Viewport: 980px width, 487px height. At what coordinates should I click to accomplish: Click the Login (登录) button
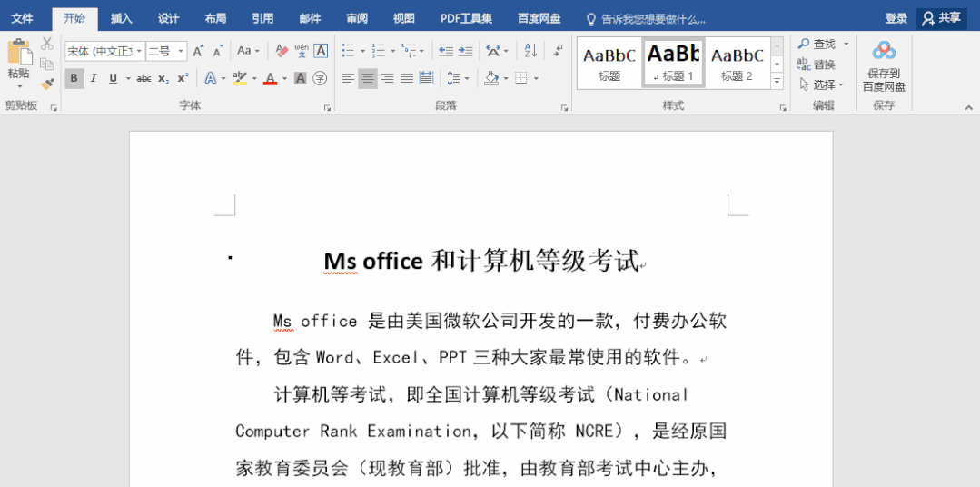tap(896, 19)
